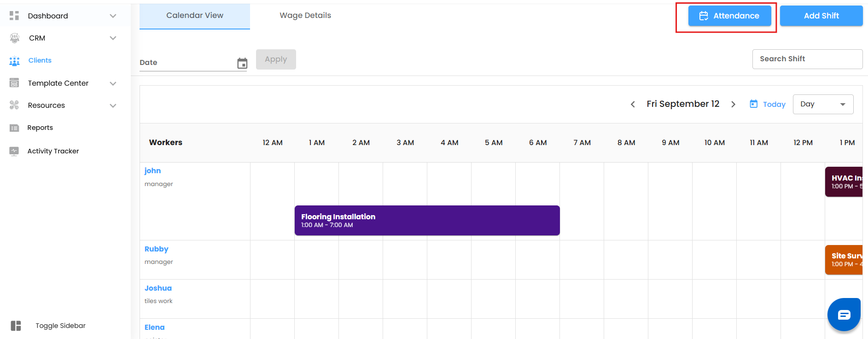Open Reports sidebar icon
Viewport: 868px width, 339px height.
click(14, 128)
